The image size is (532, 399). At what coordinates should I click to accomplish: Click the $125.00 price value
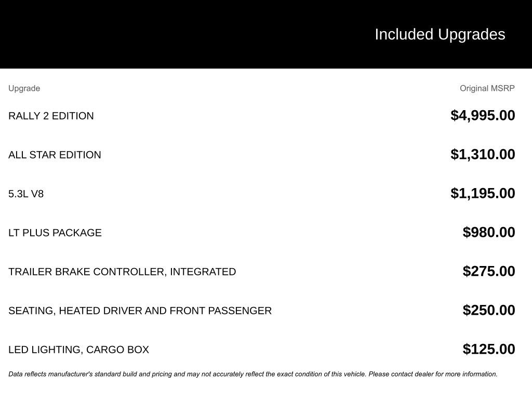pyautogui.click(x=488, y=350)
